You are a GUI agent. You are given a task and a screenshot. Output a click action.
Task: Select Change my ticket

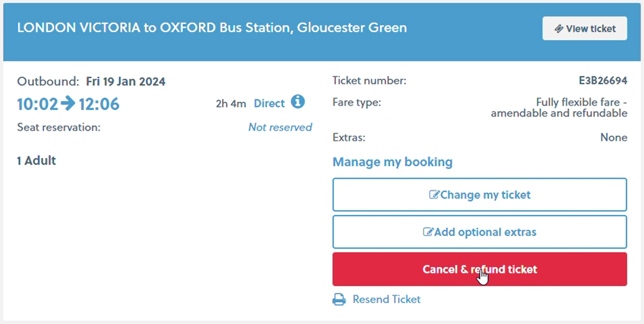[x=479, y=194]
